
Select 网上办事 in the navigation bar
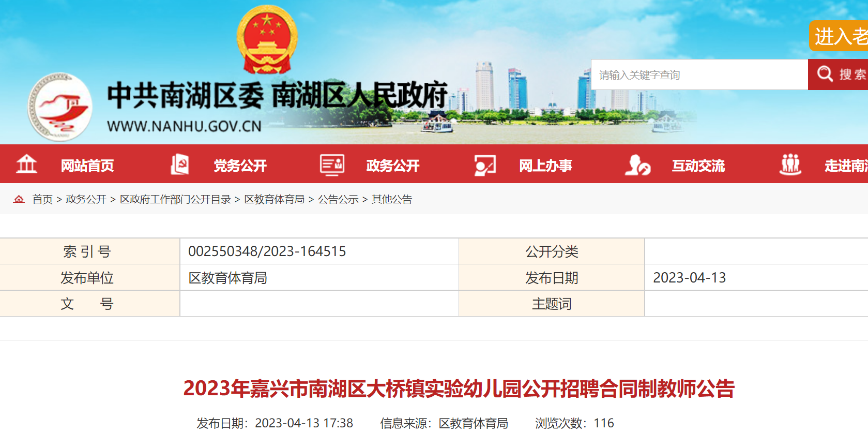(545, 166)
